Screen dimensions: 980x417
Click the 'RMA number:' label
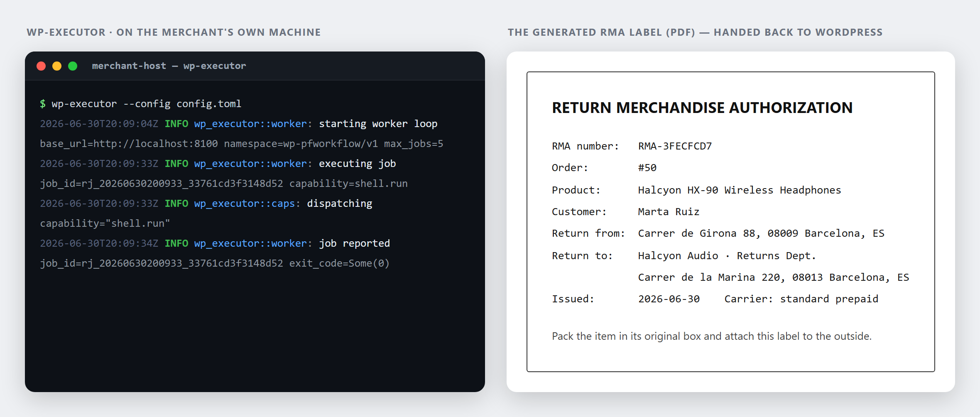click(586, 146)
